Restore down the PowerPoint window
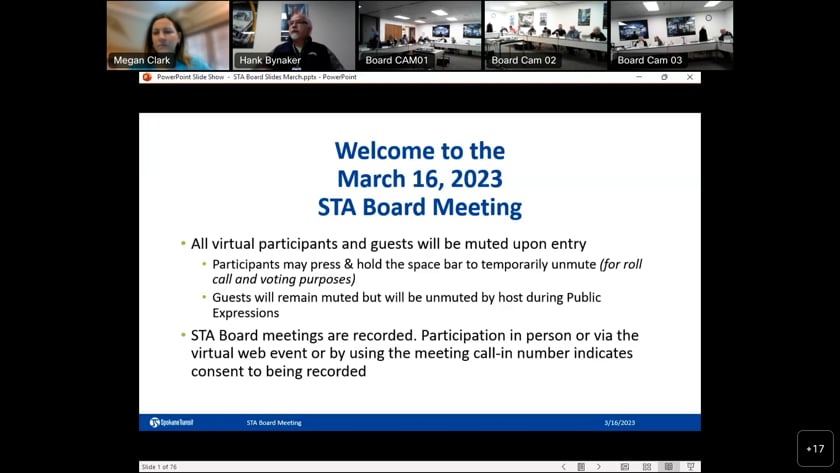The height and width of the screenshot is (473, 840). (x=664, y=77)
